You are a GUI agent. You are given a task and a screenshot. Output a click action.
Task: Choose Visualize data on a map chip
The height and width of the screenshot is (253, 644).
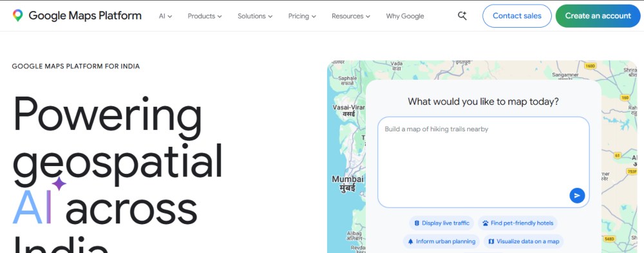[524, 241]
